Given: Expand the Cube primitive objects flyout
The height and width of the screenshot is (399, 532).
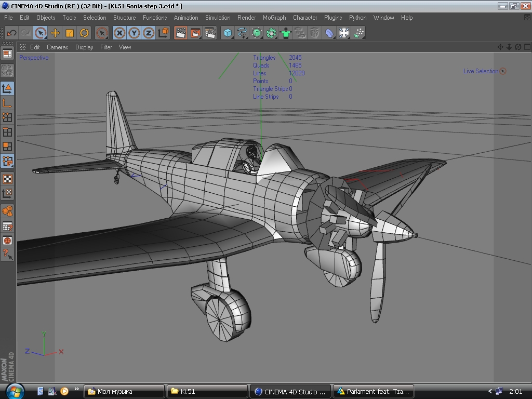Looking at the screenshot, I should point(228,33).
